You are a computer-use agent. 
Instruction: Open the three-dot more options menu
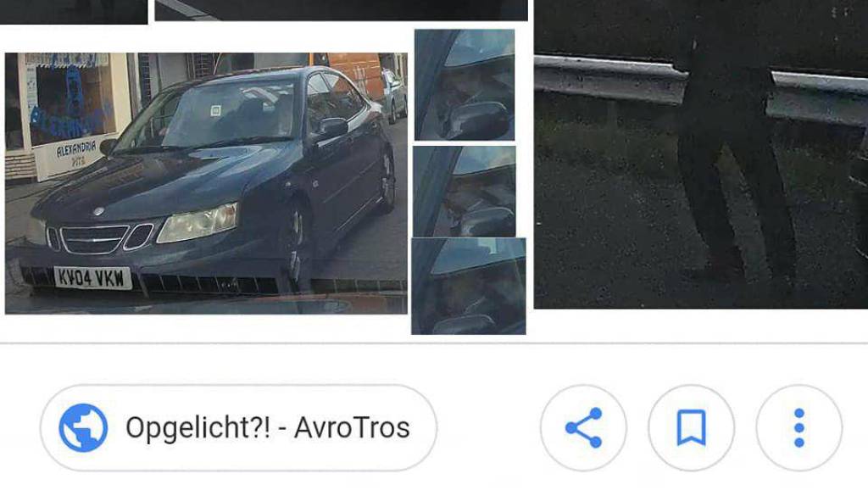[x=798, y=428]
